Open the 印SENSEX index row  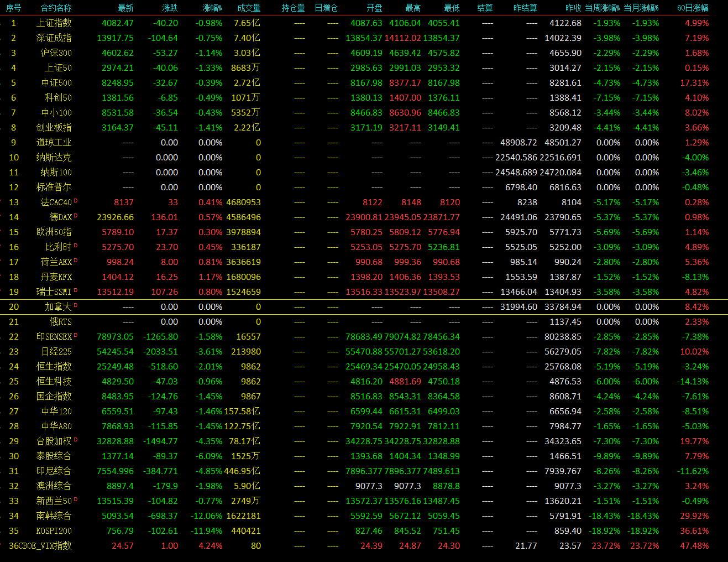pyautogui.click(x=364, y=337)
